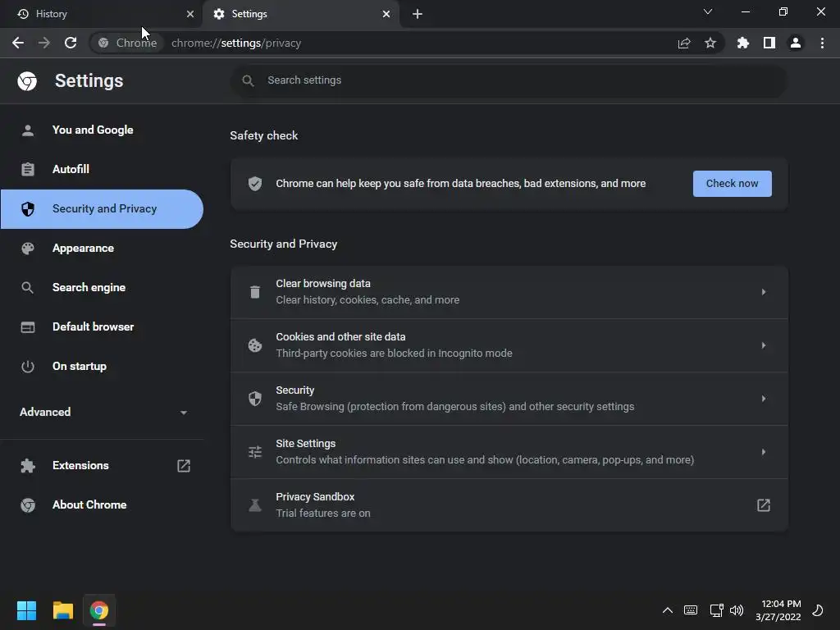
Task: Open Appearance settings
Action: 102,248
